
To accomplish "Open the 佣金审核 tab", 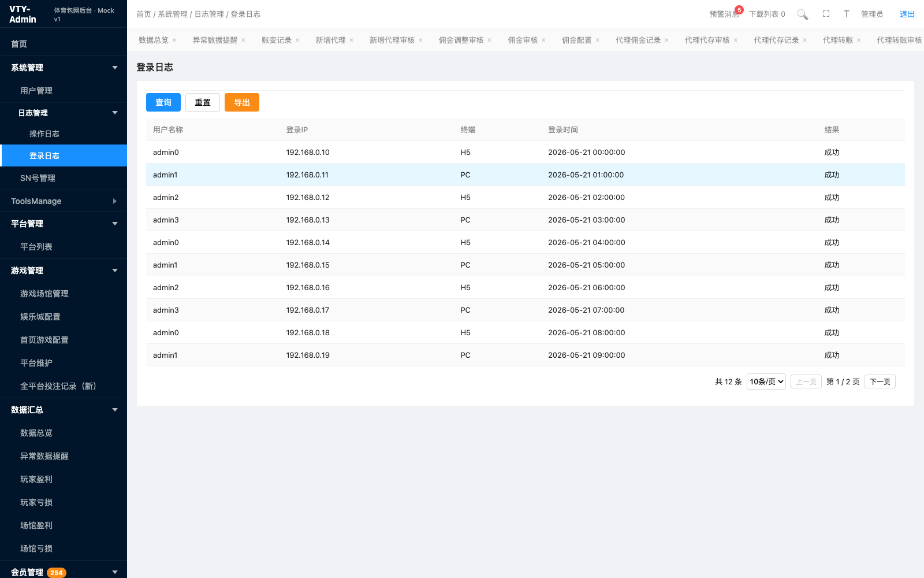I will pos(523,40).
